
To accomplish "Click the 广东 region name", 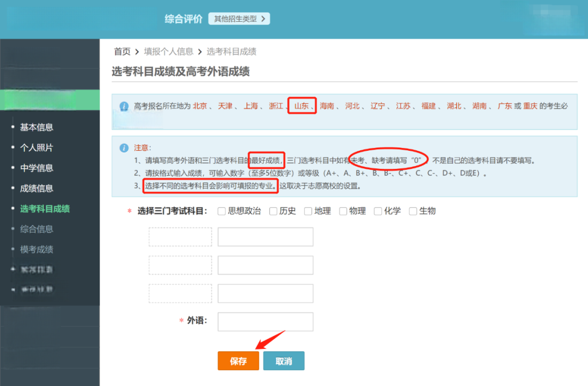I will pos(505,106).
